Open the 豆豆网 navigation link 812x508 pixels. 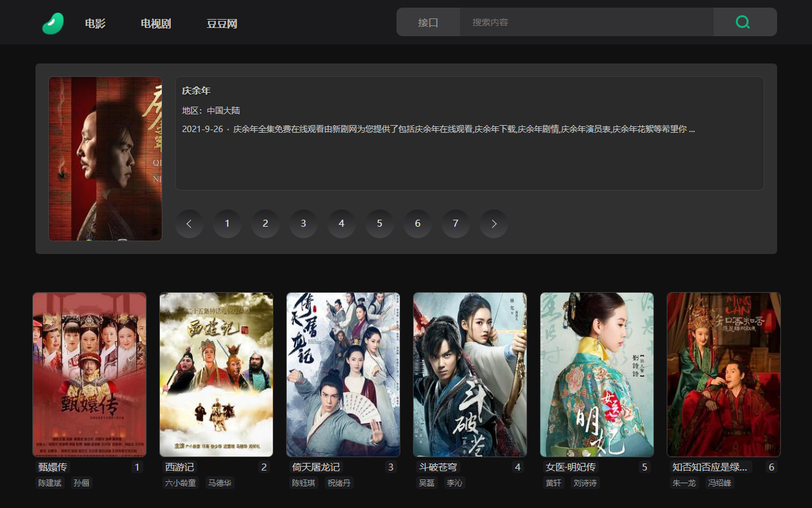pyautogui.click(x=221, y=24)
